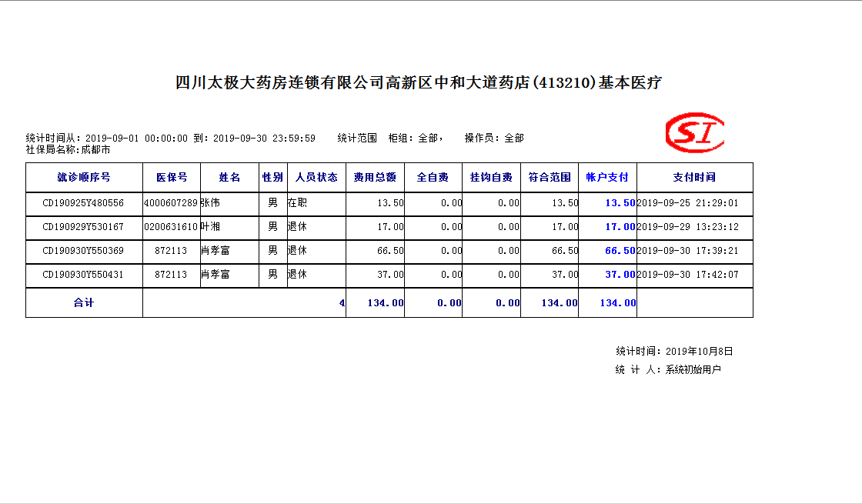Click 男 gender cell in 张伟 row

[x=272, y=203]
